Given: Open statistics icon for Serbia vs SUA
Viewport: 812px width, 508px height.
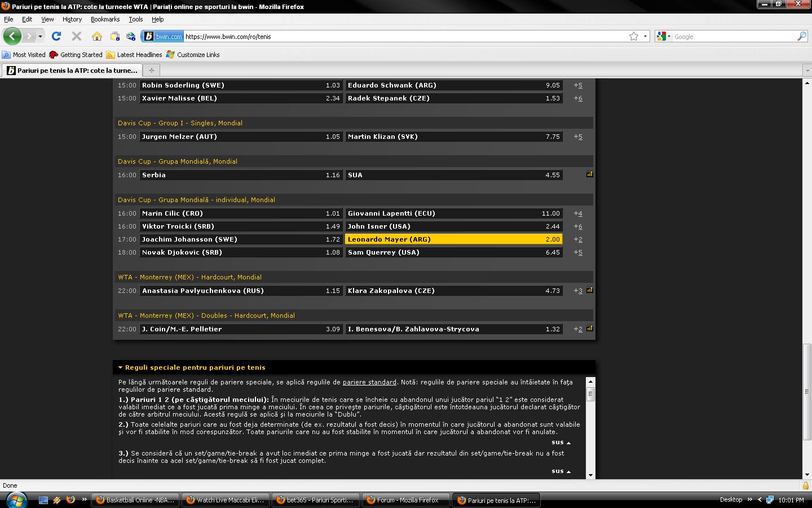Looking at the screenshot, I should 590,174.
